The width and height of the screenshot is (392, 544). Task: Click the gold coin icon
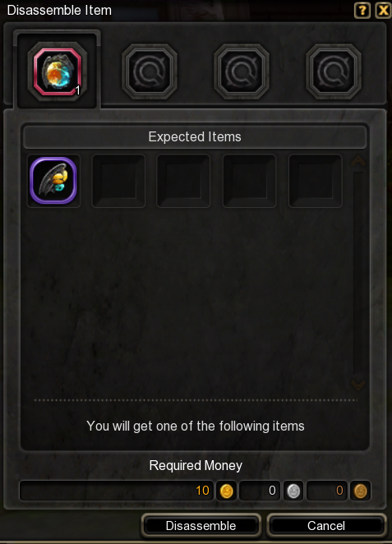[x=227, y=491]
